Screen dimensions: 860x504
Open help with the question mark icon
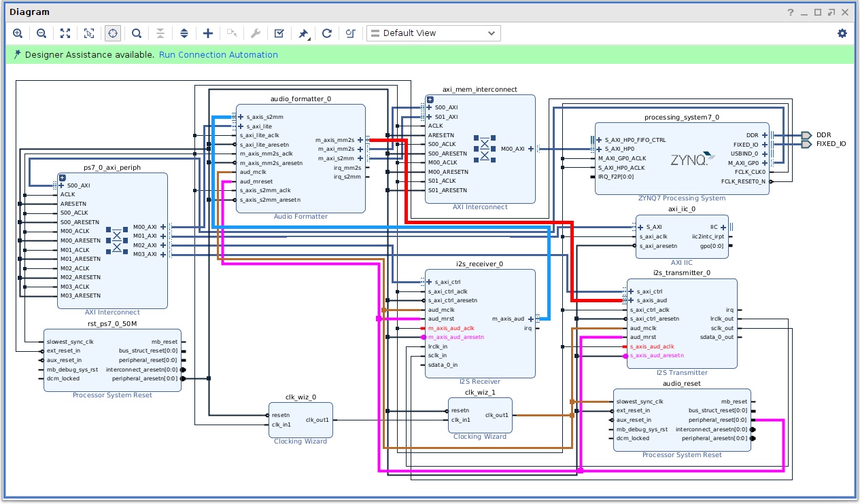(791, 12)
